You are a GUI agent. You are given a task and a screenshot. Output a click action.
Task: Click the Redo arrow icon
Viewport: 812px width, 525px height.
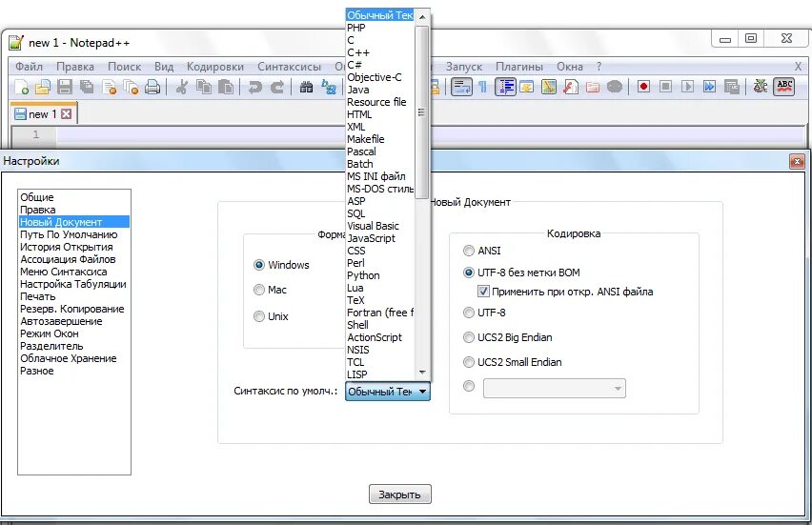click(x=277, y=87)
